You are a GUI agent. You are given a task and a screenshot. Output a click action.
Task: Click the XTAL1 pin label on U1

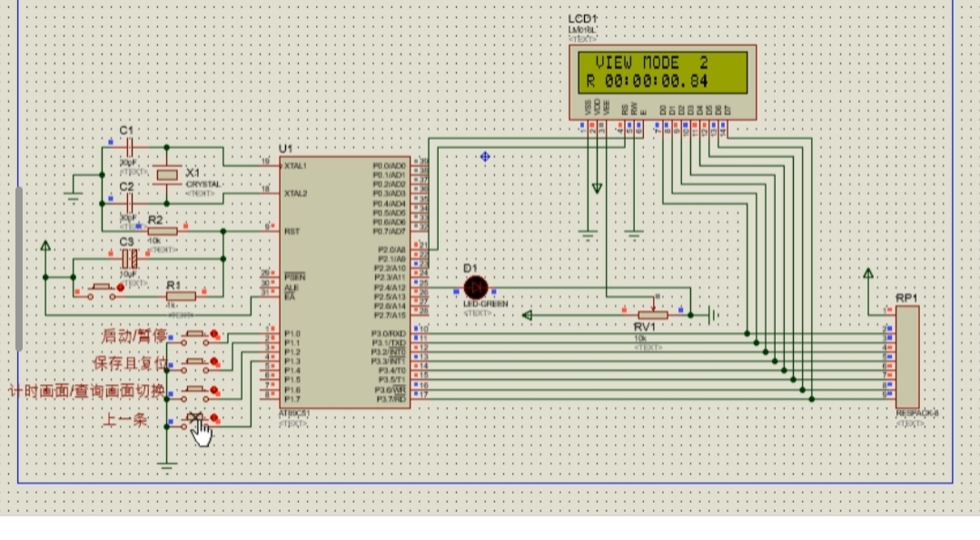(x=295, y=166)
